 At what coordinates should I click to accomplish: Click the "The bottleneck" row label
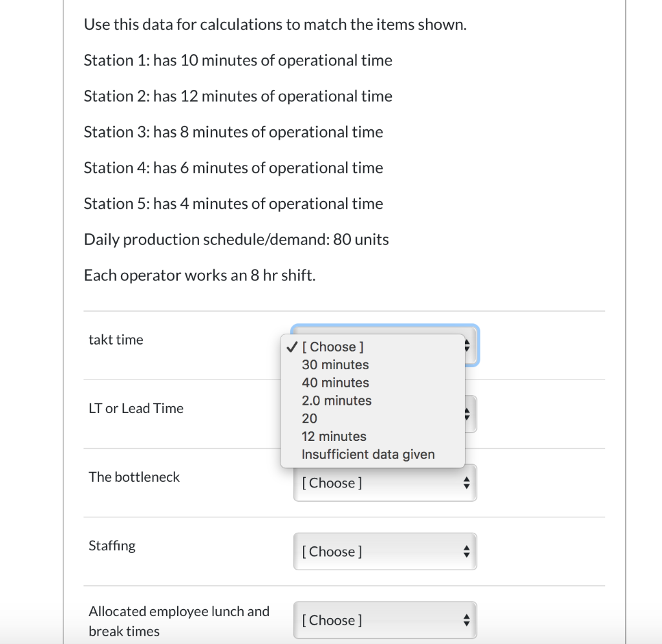(x=134, y=477)
